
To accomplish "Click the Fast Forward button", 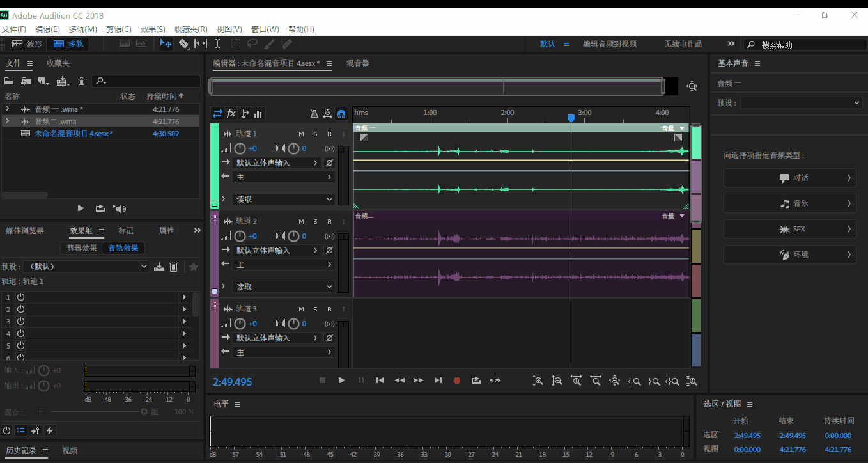I will [x=418, y=381].
